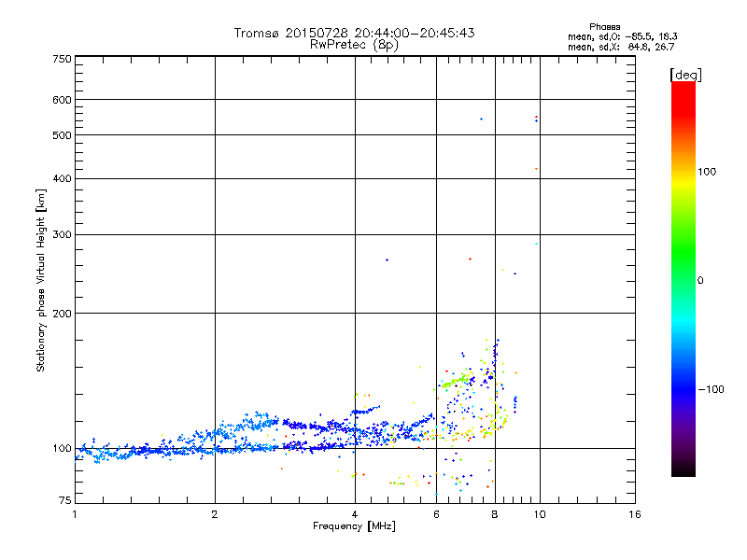Click the y-axis tick label '600'
This screenshot has width=747, height=560.
tap(62, 100)
